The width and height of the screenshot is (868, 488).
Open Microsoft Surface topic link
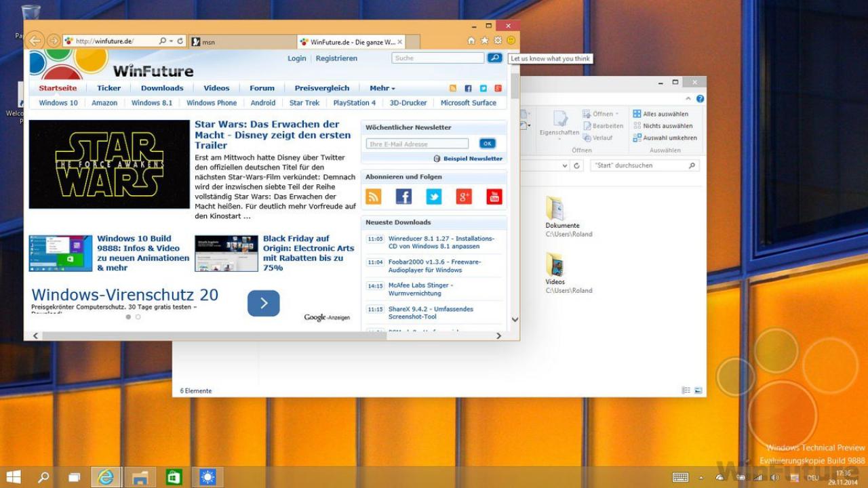469,103
